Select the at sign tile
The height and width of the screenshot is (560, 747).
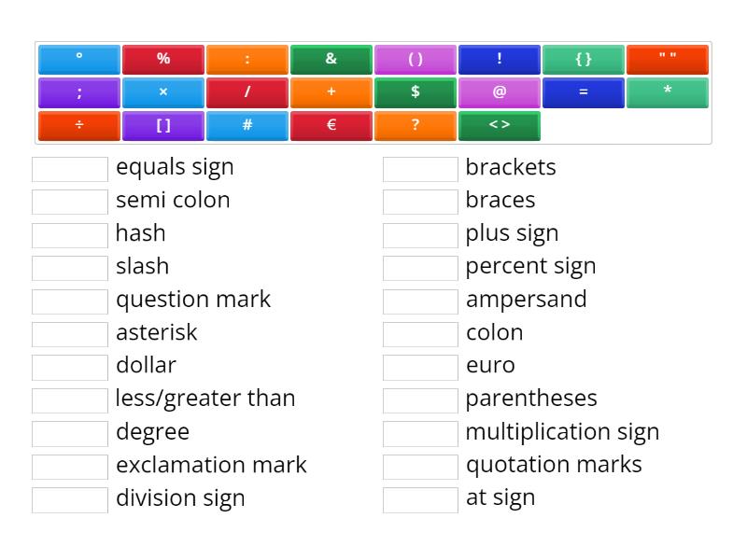click(x=500, y=92)
